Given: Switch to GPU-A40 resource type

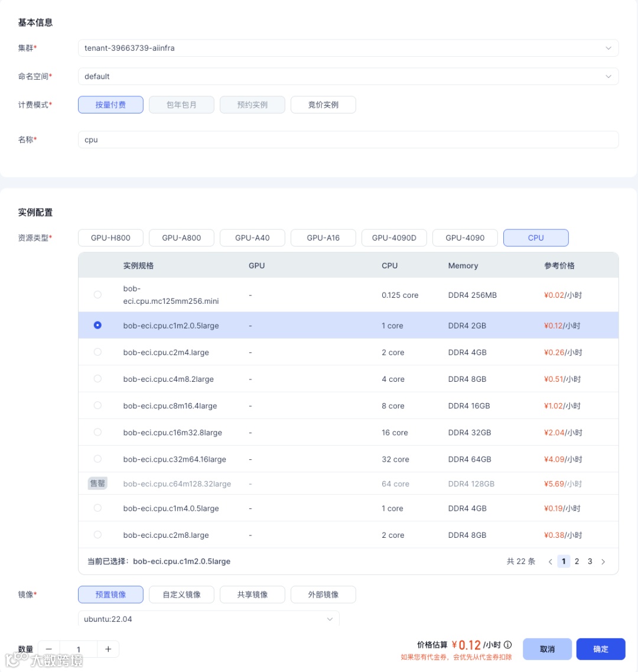Looking at the screenshot, I should [252, 238].
